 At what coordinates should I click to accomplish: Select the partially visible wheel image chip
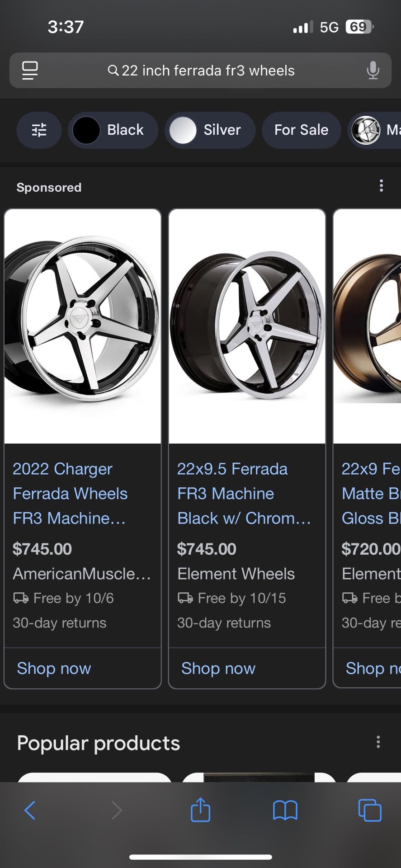tap(375, 130)
